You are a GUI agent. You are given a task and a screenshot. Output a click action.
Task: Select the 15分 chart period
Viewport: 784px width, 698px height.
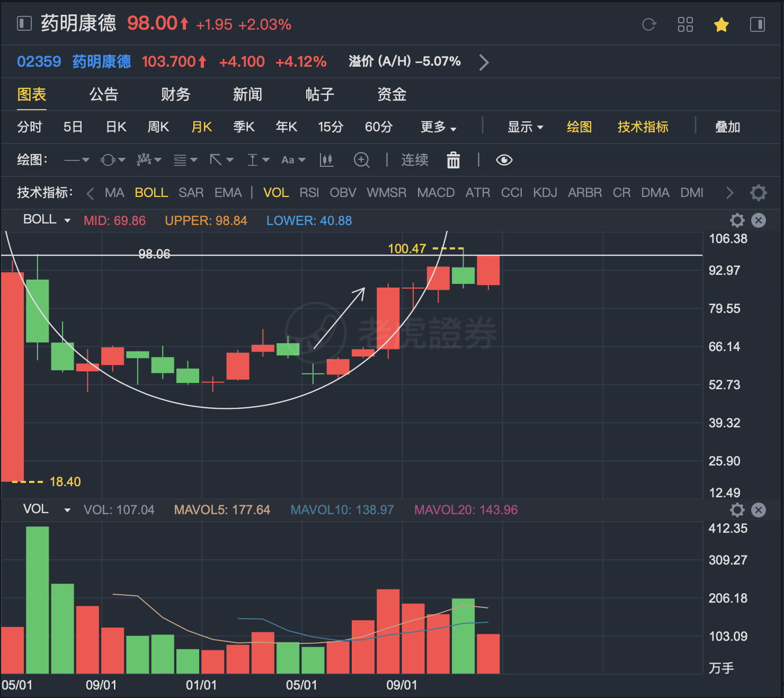tap(331, 127)
